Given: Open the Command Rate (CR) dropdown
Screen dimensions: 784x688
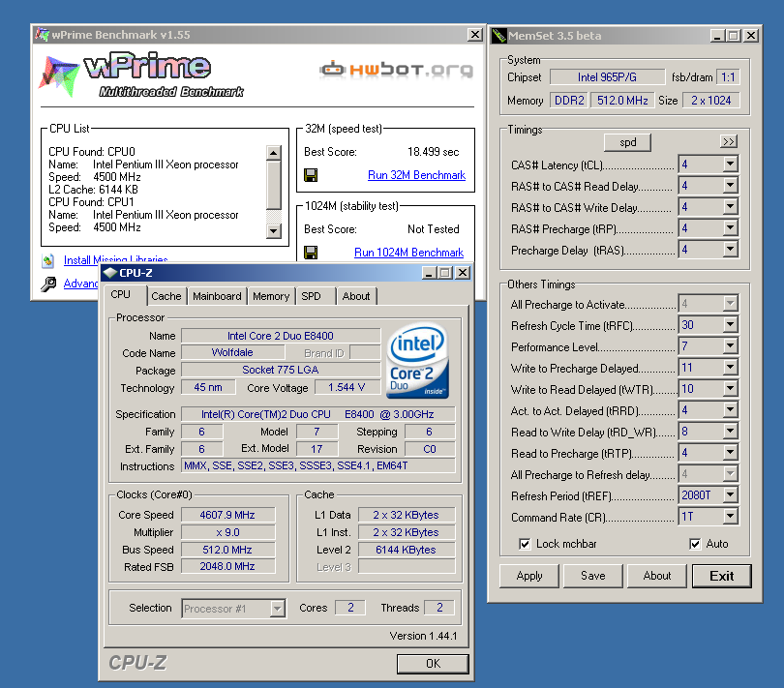Looking at the screenshot, I should [730, 517].
